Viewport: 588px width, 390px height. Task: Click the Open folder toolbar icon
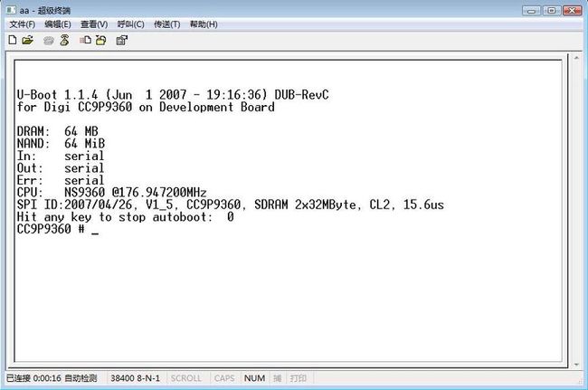pyautogui.click(x=27, y=40)
